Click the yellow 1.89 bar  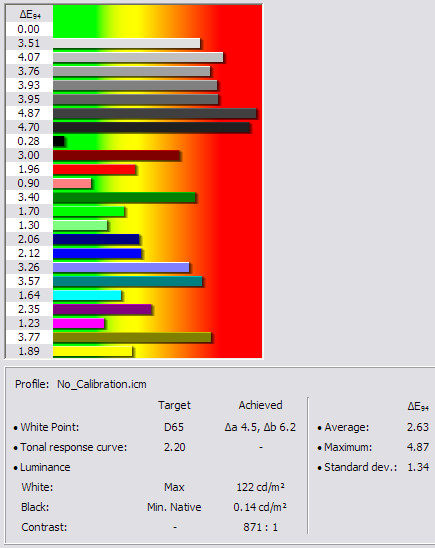pyautogui.click(x=93, y=351)
